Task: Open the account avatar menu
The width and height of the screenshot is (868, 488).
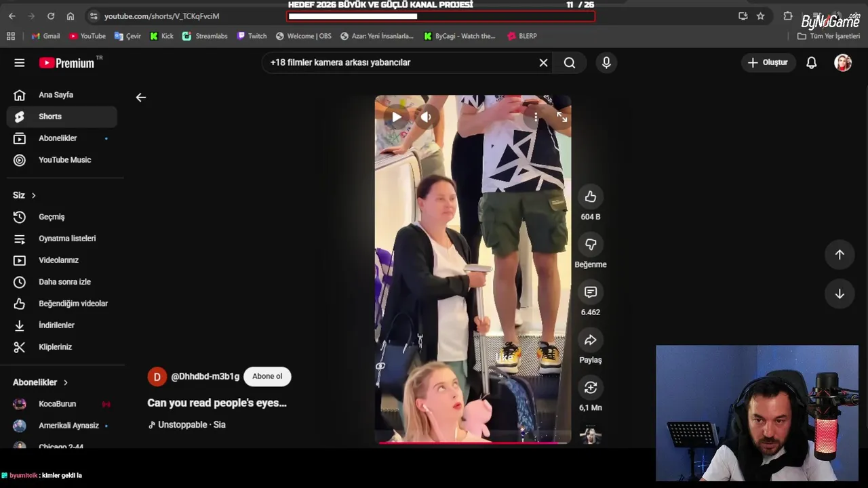Action: 843,62
